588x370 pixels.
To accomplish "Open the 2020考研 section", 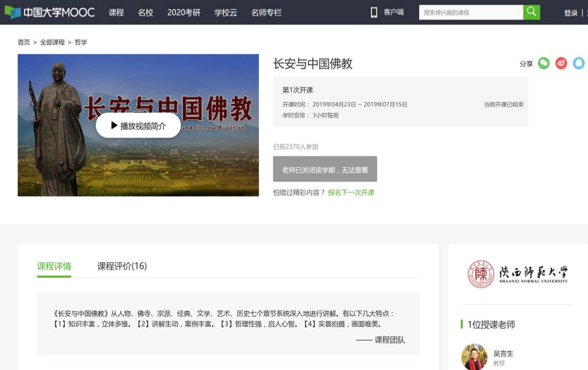I will pos(183,12).
